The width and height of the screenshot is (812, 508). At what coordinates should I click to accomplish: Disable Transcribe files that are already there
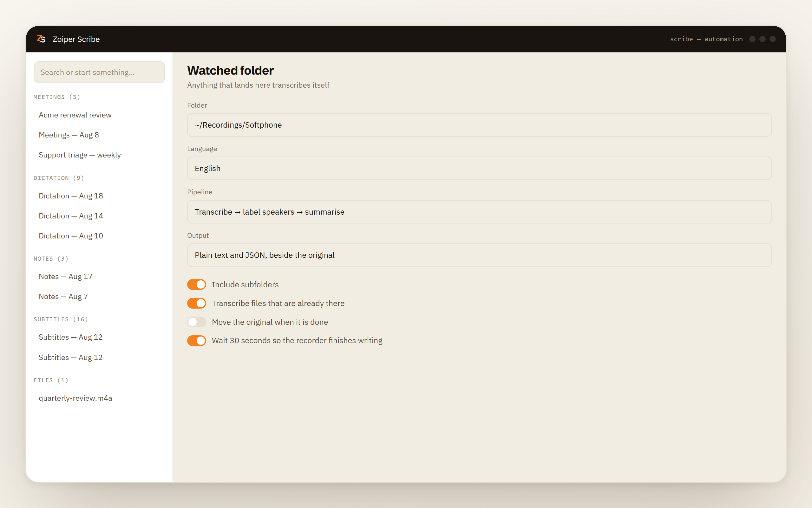197,304
